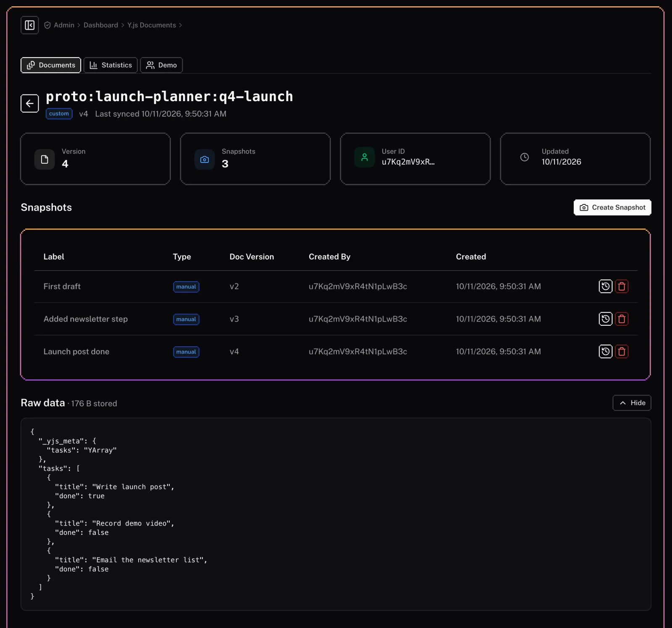Restore the First draft snapshot
672x628 pixels.
point(605,286)
